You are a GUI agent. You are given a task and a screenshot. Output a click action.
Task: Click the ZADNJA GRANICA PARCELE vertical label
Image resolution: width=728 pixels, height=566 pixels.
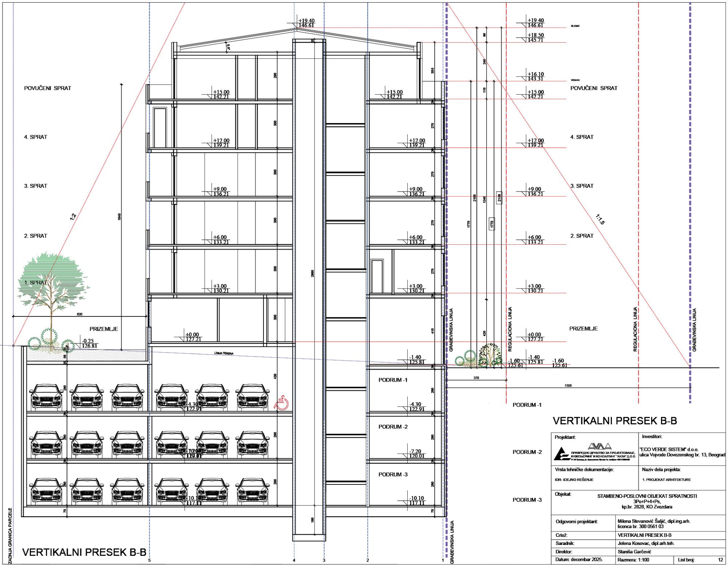(x=10, y=535)
